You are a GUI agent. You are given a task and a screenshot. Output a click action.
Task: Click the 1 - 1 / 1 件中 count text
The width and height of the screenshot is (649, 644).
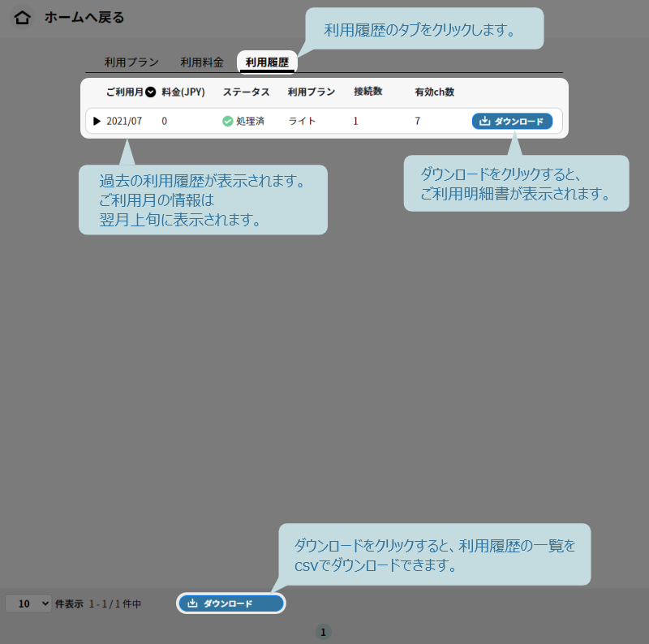pos(115,604)
